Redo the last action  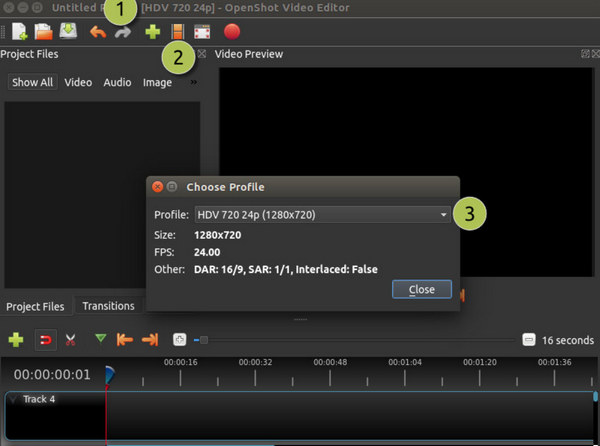tap(123, 33)
